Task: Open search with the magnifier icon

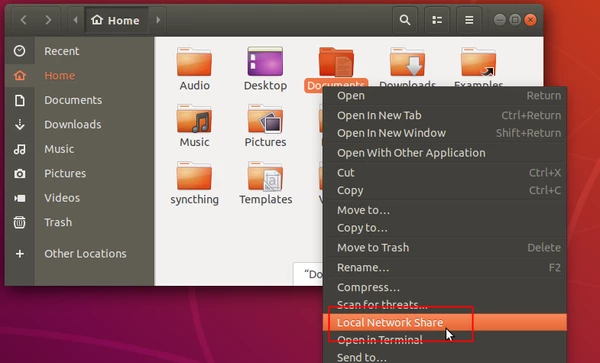Action: click(x=405, y=20)
